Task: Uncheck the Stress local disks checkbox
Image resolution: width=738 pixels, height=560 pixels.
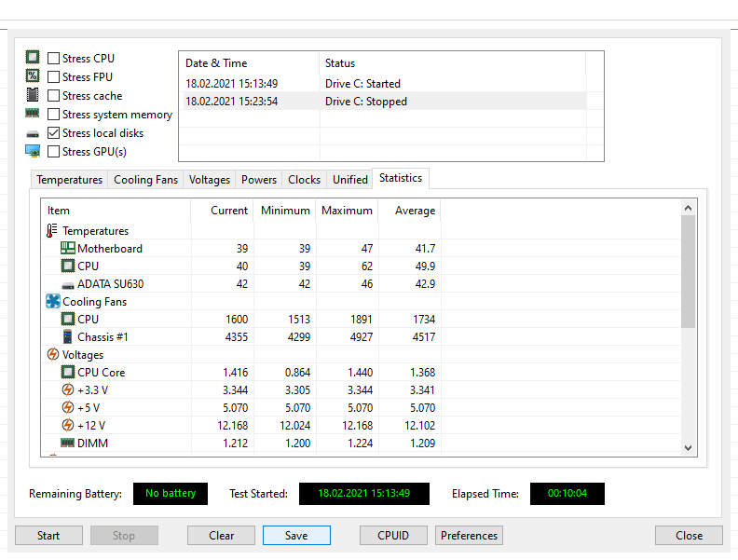Action: (54, 133)
